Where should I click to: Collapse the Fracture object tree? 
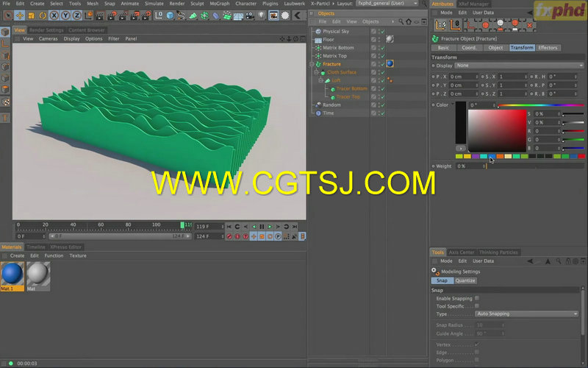tap(312, 64)
